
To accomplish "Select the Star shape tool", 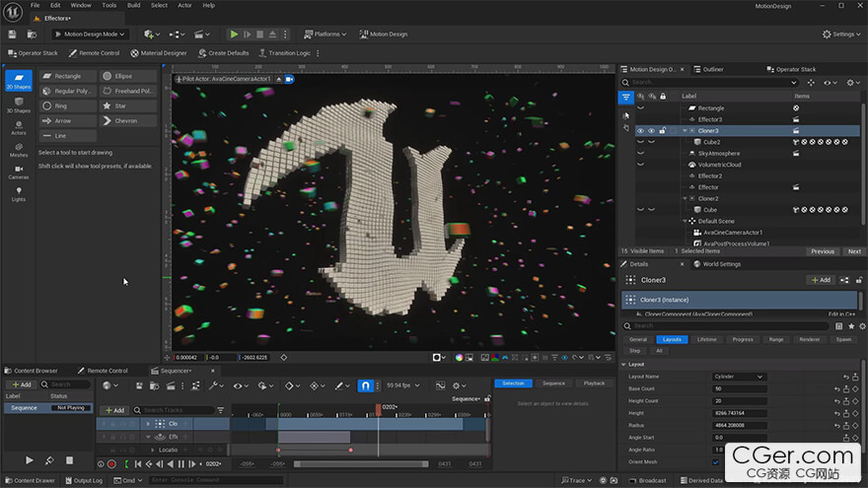I will click(128, 105).
